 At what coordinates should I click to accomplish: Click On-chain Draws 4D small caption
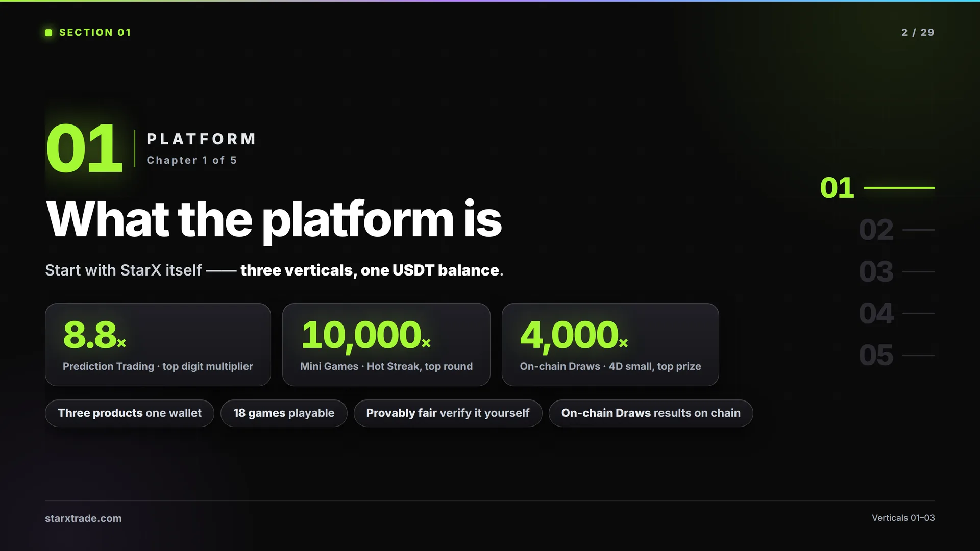(x=610, y=366)
